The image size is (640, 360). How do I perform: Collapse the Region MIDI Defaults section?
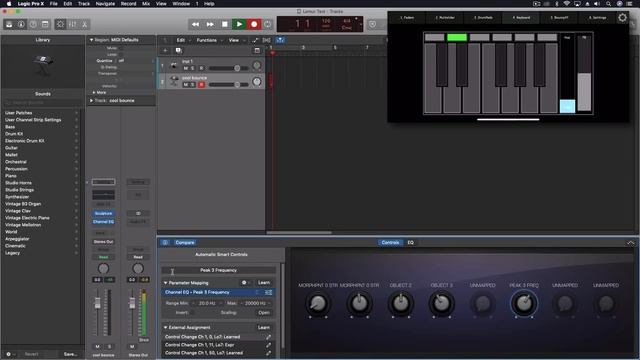[x=91, y=40]
